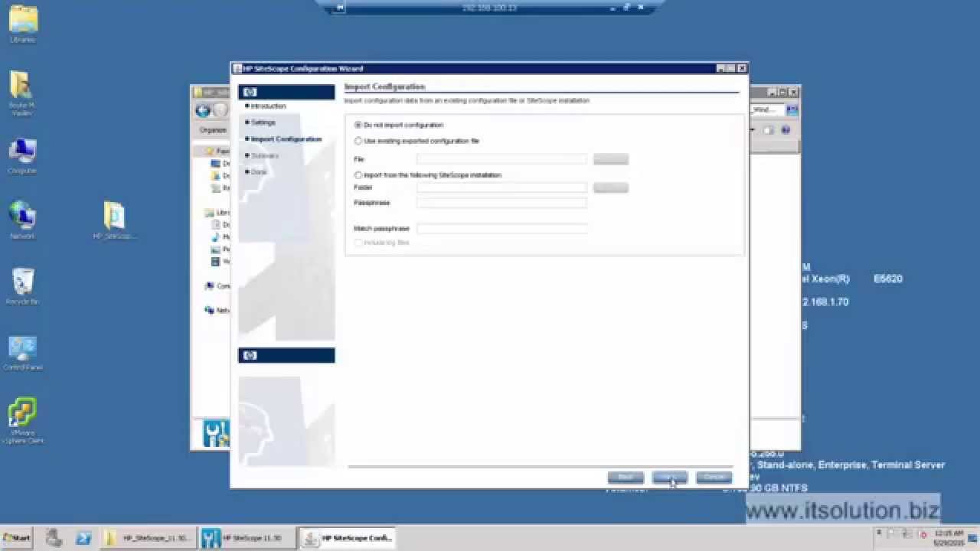The height and width of the screenshot is (551, 980).
Task: Select Computer in the background Explorer window tree
Action: click(x=218, y=286)
